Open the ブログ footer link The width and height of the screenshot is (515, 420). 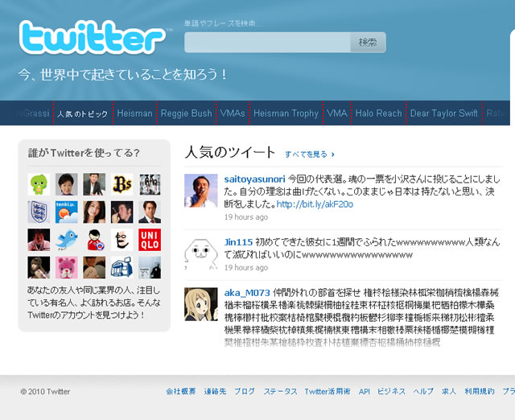point(245,391)
